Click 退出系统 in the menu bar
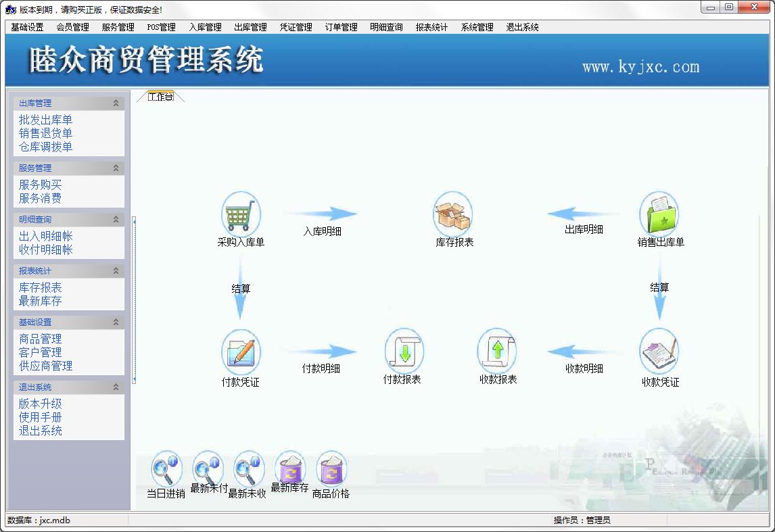This screenshot has width=775, height=532. (523, 27)
